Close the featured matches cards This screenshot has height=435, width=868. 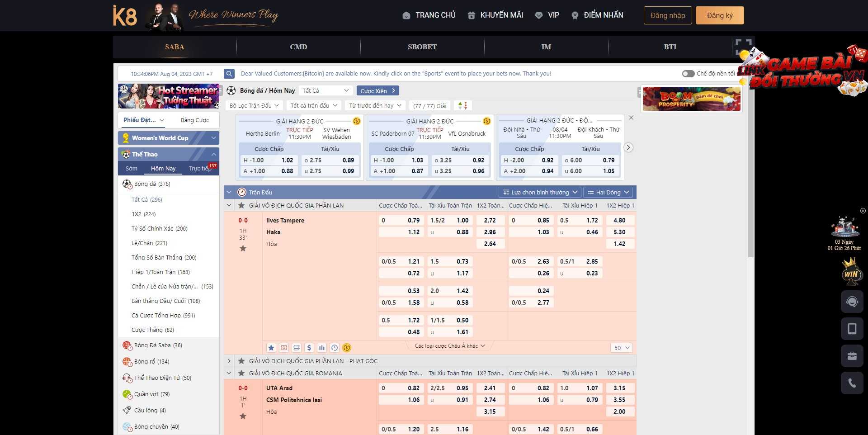(x=631, y=118)
